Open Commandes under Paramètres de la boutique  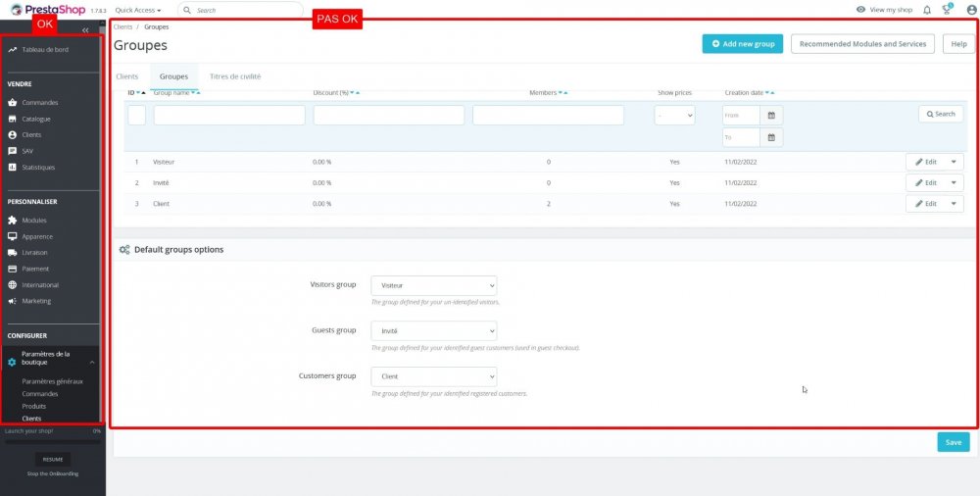[x=40, y=394]
